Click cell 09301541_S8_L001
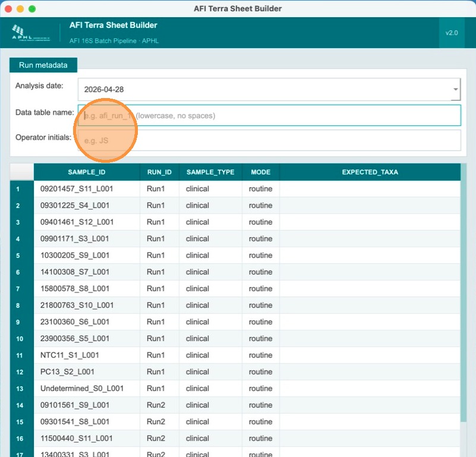 pyautogui.click(x=87, y=422)
